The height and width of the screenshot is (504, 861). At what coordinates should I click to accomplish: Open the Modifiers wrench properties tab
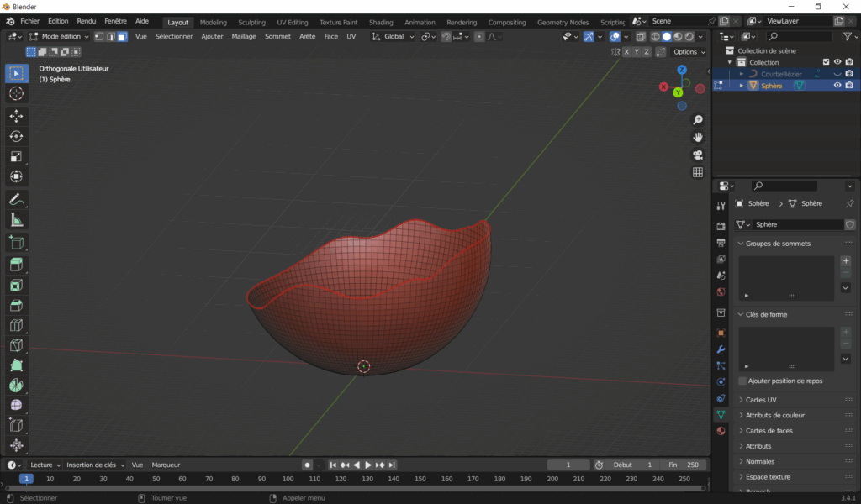coord(721,349)
